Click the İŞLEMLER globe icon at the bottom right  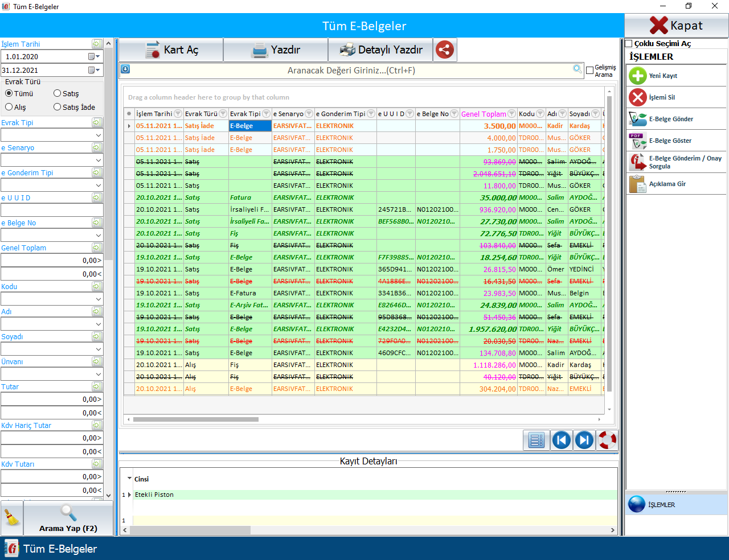[637, 504]
